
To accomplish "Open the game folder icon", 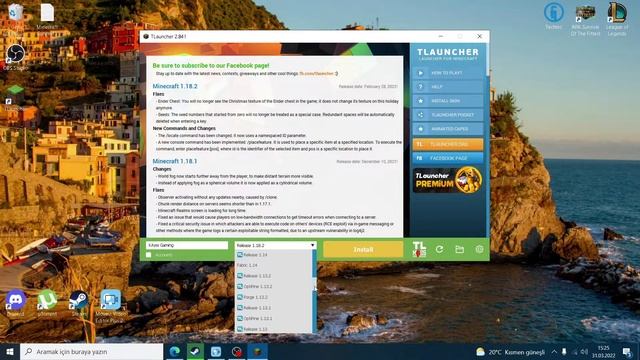I will click(460, 249).
